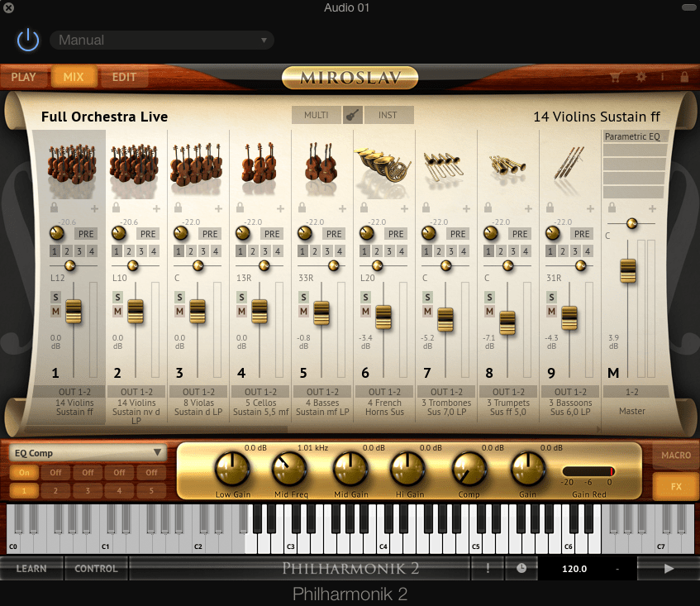Click the LEARN button at bottom left

[x=31, y=569]
